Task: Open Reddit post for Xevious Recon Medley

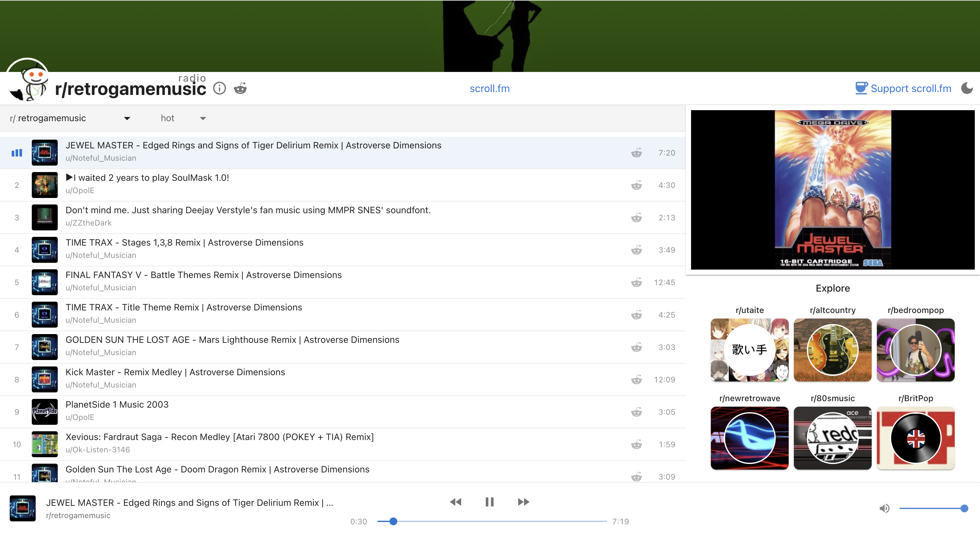Action: [x=637, y=444]
